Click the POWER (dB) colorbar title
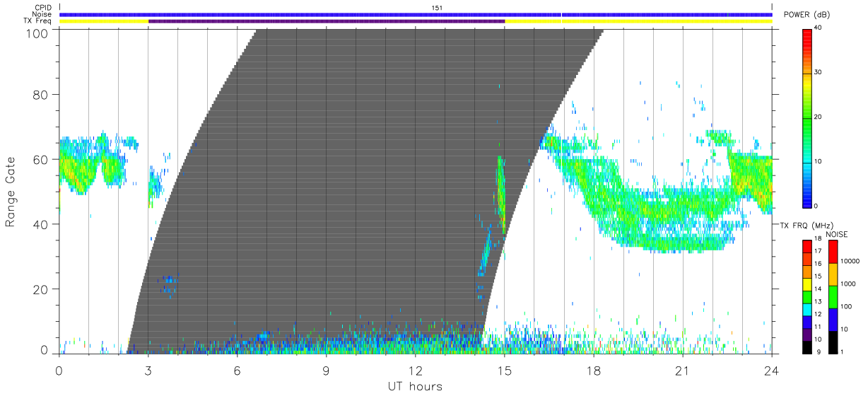The height and width of the screenshot is (401, 868). click(807, 15)
